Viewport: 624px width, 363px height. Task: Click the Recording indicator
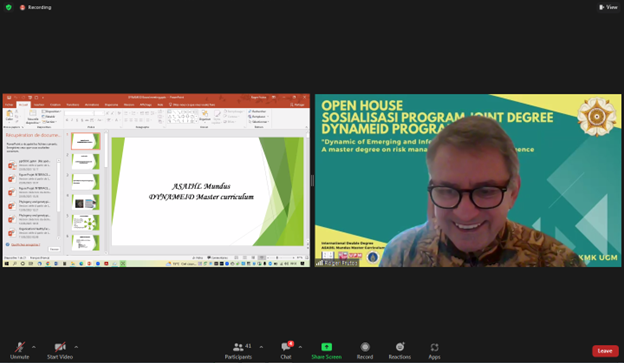tap(35, 7)
